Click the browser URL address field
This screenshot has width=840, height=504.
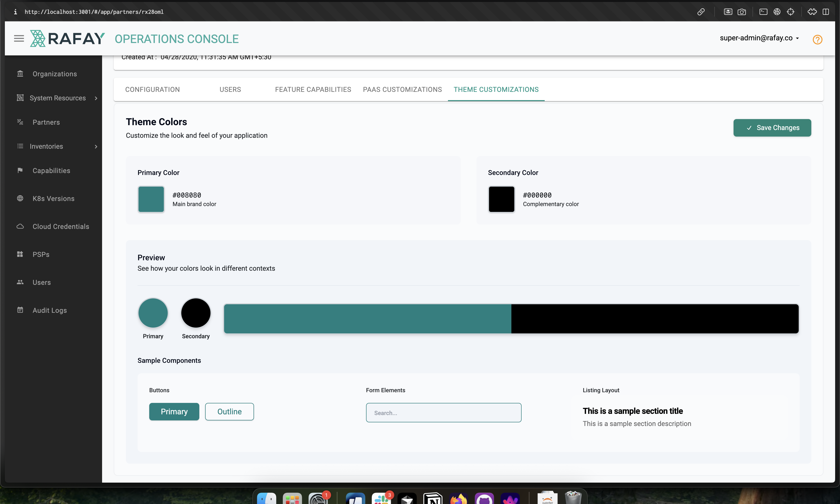click(x=94, y=12)
